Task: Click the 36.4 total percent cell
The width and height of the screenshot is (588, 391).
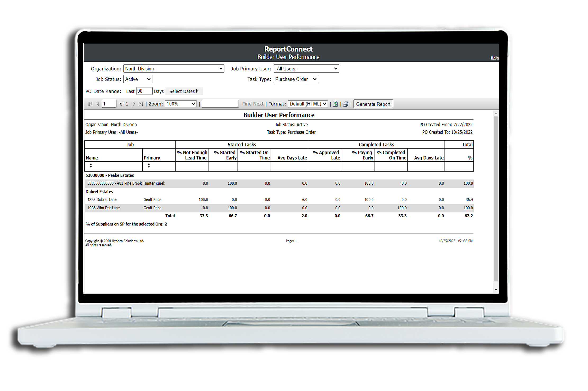Action: click(x=469, y=200)
